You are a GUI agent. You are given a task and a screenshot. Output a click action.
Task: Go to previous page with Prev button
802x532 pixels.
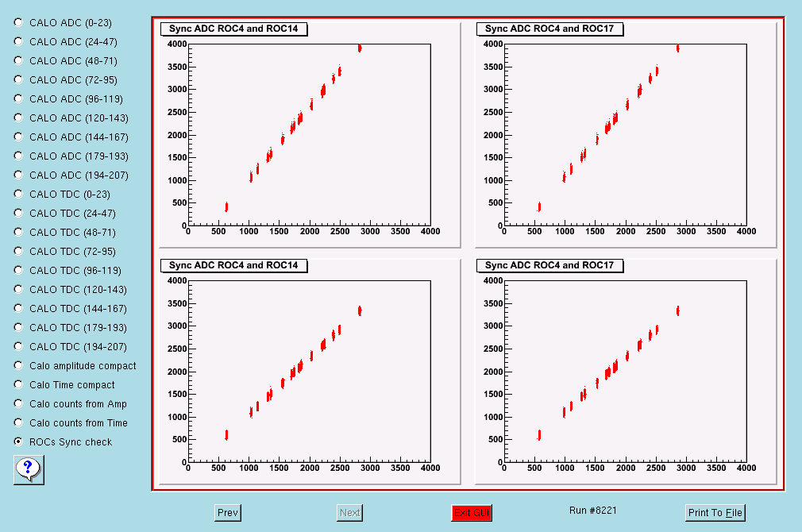tap(228, 513)
